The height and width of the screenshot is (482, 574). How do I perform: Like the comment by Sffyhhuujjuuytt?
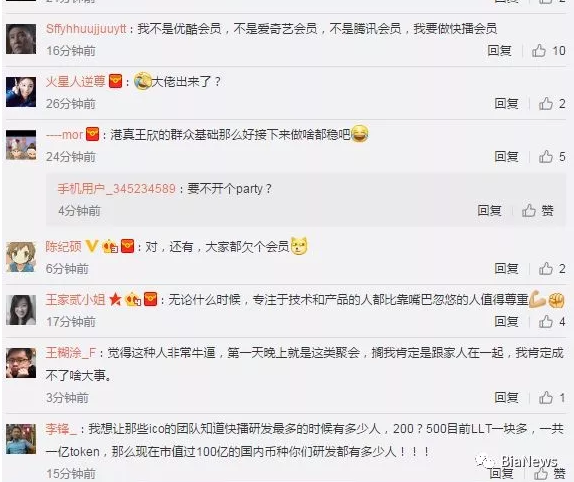click(x=539, y=51)
